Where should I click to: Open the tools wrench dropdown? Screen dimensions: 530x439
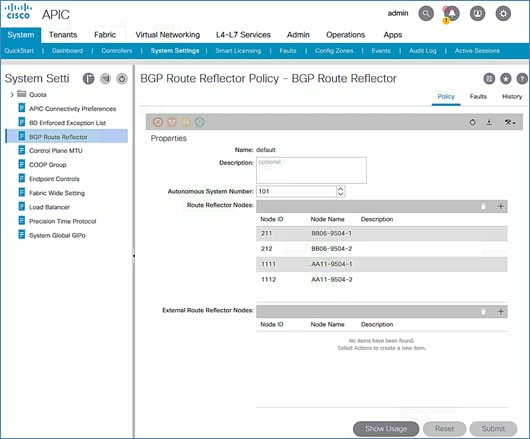[510, 122]
